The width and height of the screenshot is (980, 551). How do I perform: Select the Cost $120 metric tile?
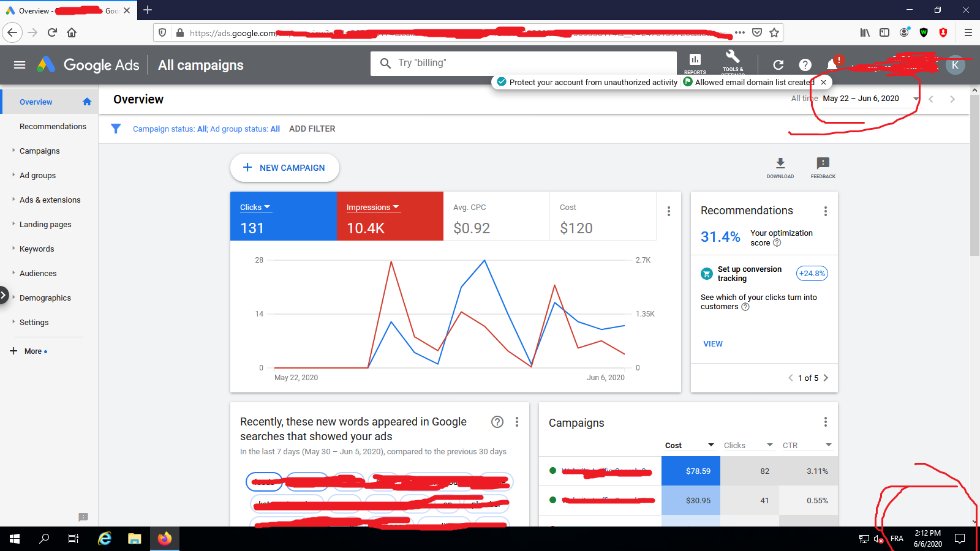point(603,216)
